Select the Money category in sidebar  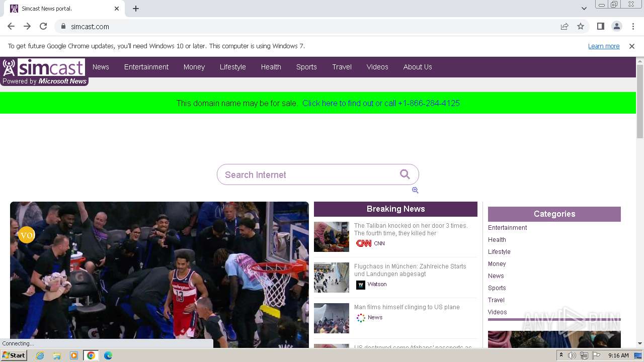coord(497,264)
